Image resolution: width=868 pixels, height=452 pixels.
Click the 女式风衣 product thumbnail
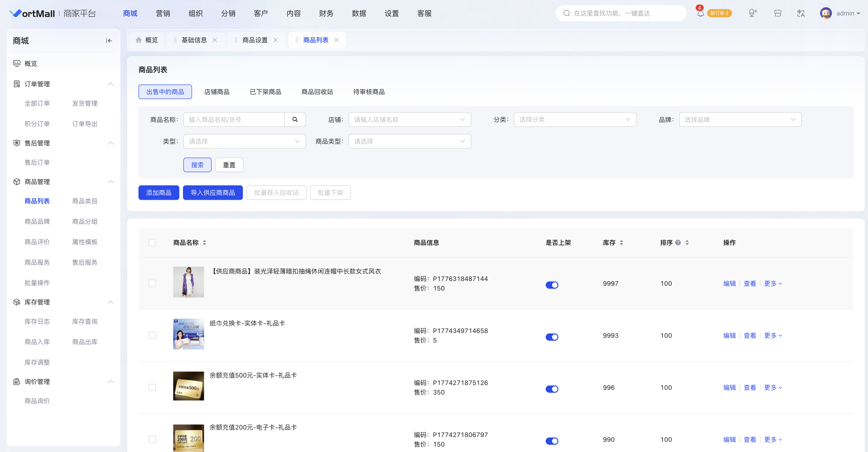[188, 282]
